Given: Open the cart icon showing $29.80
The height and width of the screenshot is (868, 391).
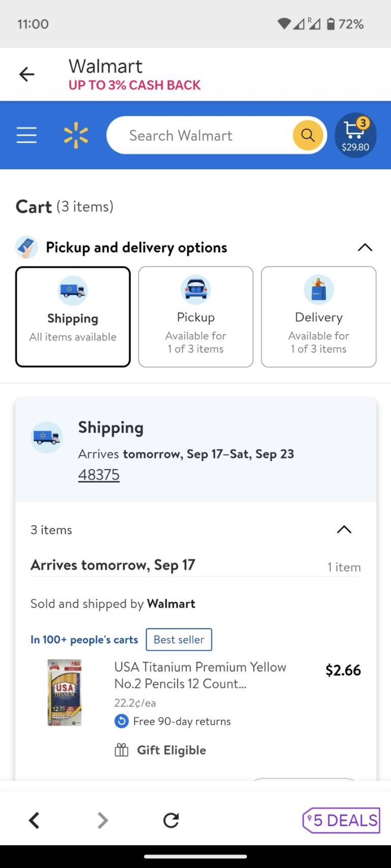Looking at the screenshot, I should (355, 135).
